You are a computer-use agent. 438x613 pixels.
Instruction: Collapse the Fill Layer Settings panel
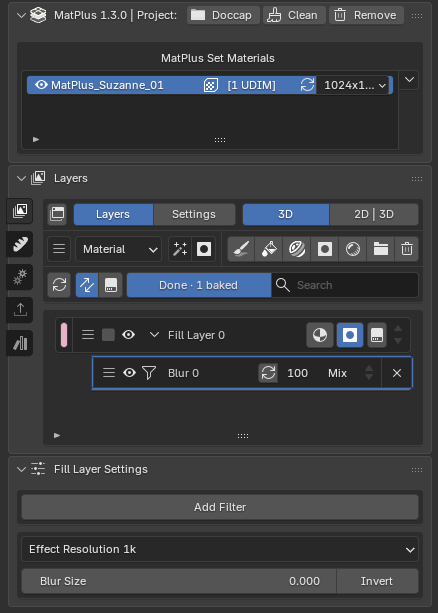point(22,469)
